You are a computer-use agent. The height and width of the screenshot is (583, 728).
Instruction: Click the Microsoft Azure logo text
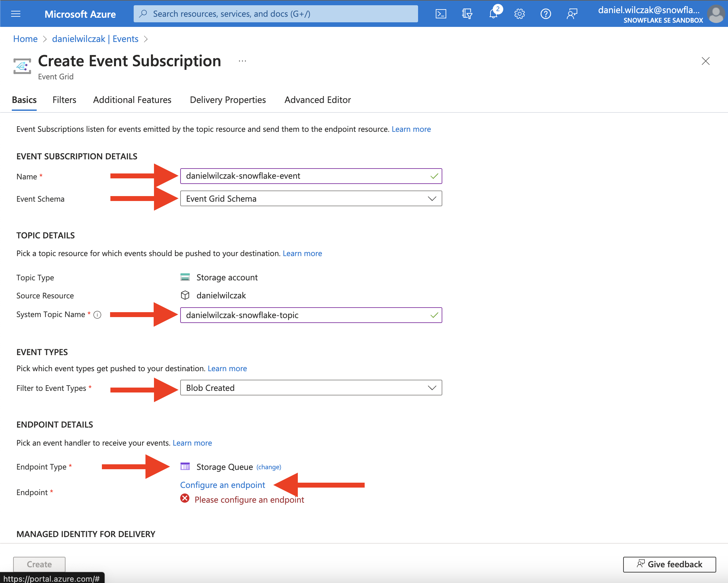click(x=80, y=14)
